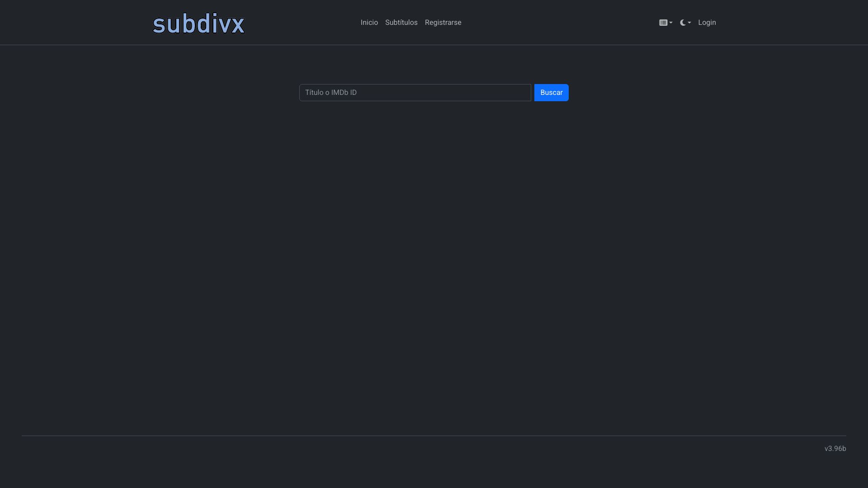Open the results display format menu
Screen dimensions: 868x488
pyautogui.click(x=665, y=23)
